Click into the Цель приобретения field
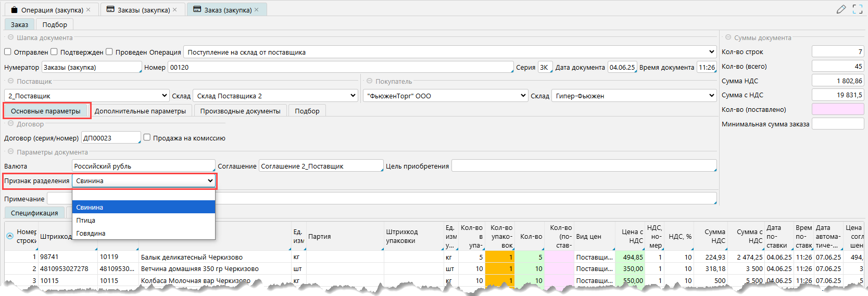 583,166
